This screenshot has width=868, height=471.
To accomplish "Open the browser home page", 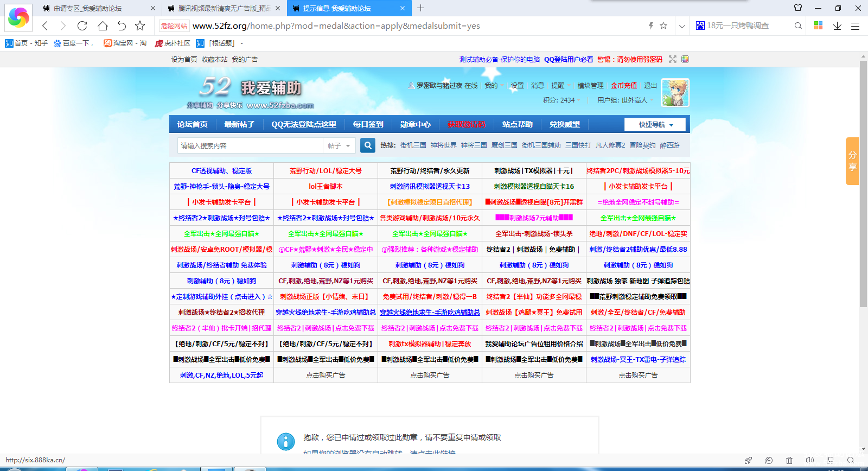I will click(x=103, y=26).
